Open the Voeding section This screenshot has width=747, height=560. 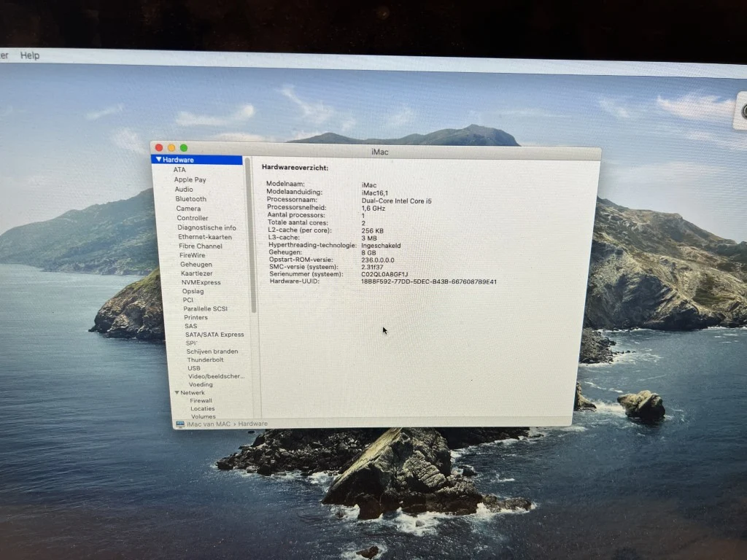click(x=201, y=384)
